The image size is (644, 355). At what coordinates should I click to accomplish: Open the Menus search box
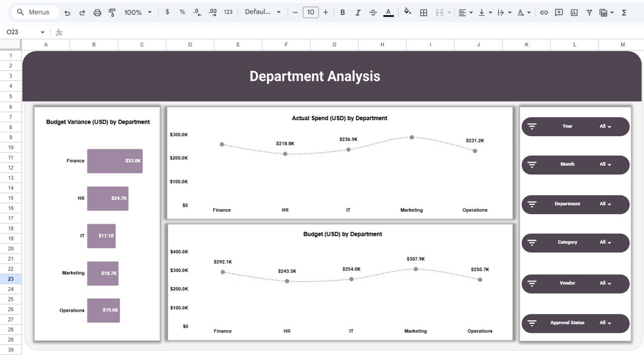[x=34, y=12]
